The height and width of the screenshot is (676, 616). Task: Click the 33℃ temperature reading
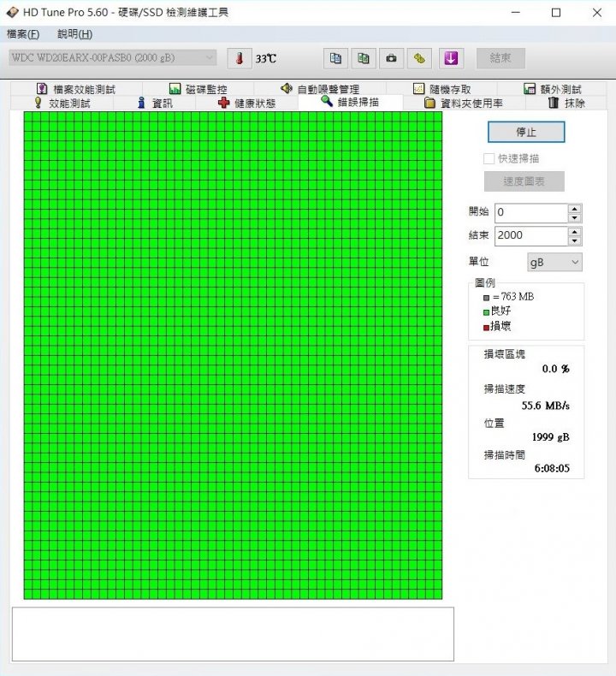pyautogui.click(x=266, y=58)
